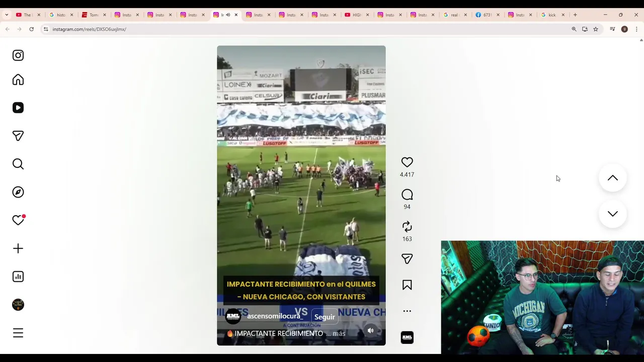Open Chrome three-dot menu
Image resolution: width=644 pixels, height=362 pixels.
tap(636, 29)
